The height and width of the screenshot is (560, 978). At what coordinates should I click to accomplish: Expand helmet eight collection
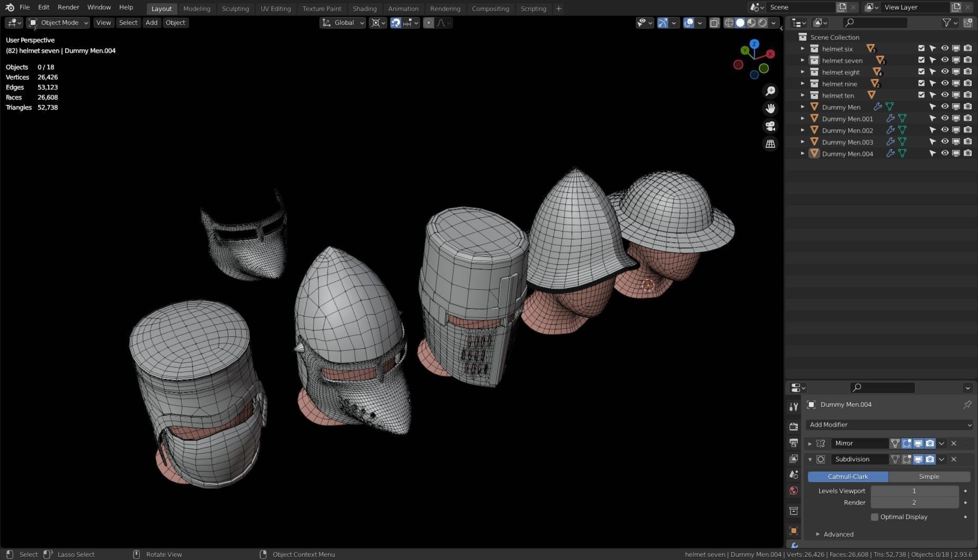click(803, 72)
